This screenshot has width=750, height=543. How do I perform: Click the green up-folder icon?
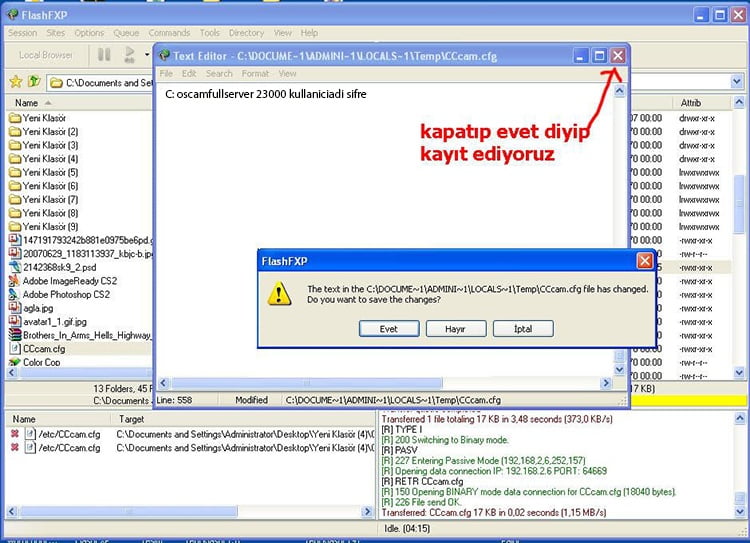click(34, 82)
